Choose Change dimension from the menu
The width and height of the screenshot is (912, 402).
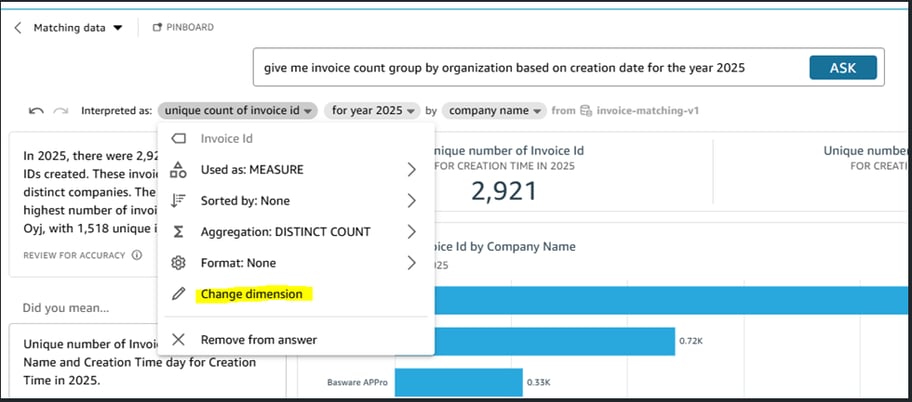(252, 294)
